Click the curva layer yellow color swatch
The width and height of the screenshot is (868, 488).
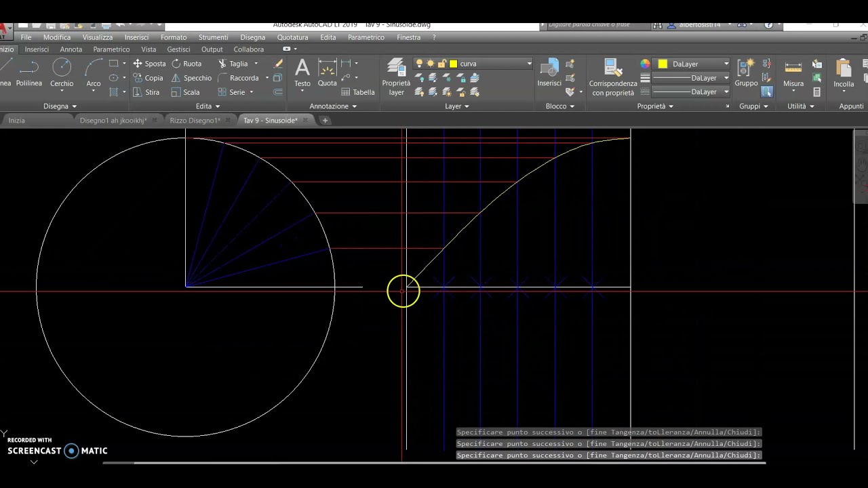click(454, 64)
